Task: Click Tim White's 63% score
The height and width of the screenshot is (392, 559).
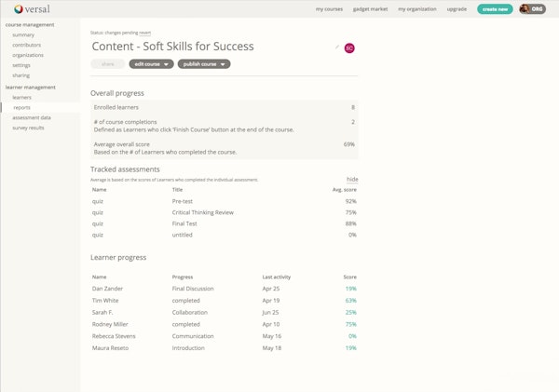Action: click(x=349, y=301)
